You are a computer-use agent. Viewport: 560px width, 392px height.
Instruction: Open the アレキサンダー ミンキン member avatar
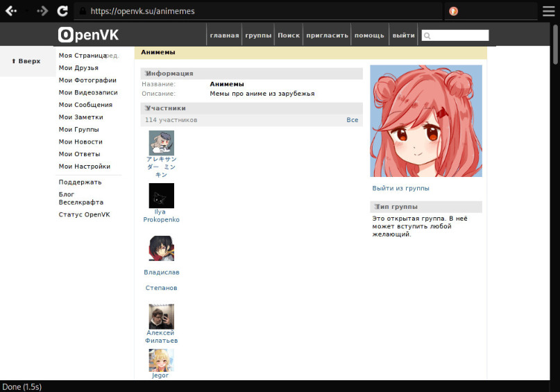pyautogui.click(x=162, y=143)
